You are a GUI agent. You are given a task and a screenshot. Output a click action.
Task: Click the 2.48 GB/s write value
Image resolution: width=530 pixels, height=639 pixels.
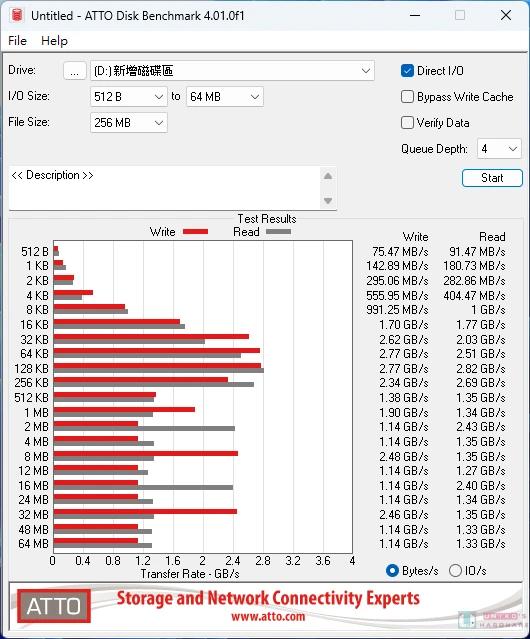[404, 456]
